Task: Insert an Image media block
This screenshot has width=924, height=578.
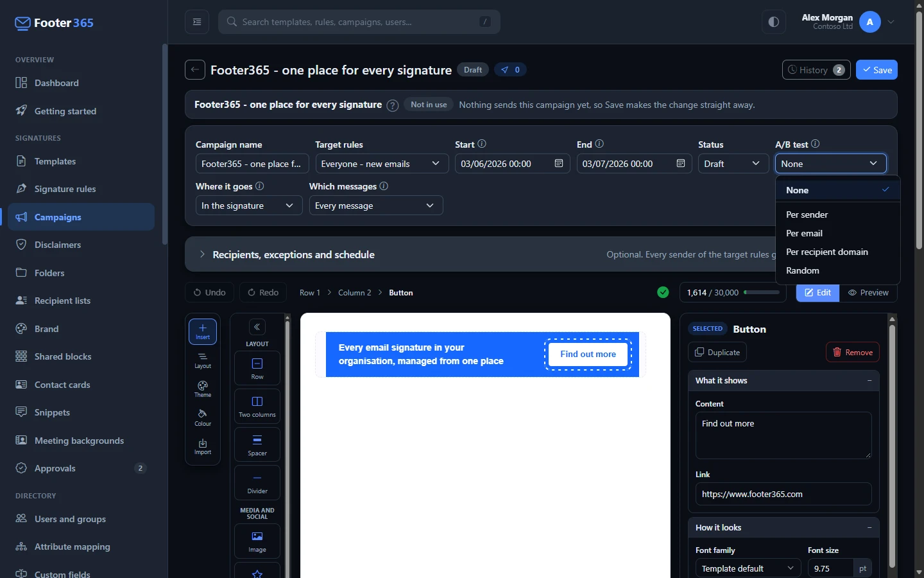Action: click(257, 541)
